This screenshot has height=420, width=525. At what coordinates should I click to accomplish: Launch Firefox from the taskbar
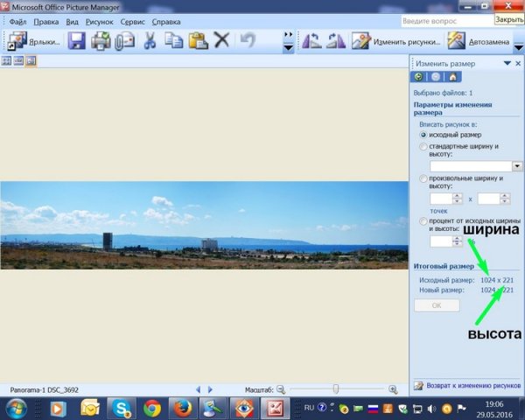coord(183,409)
